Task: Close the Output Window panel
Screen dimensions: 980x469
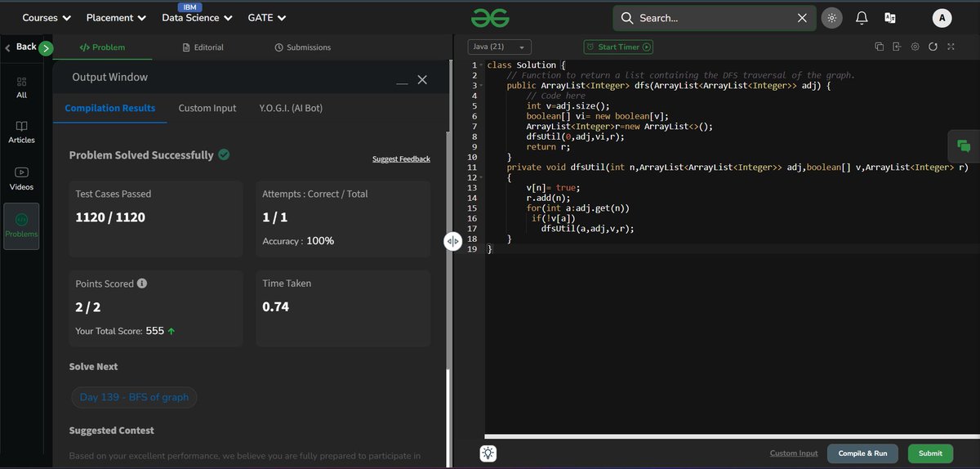Action: pos(422,79)
